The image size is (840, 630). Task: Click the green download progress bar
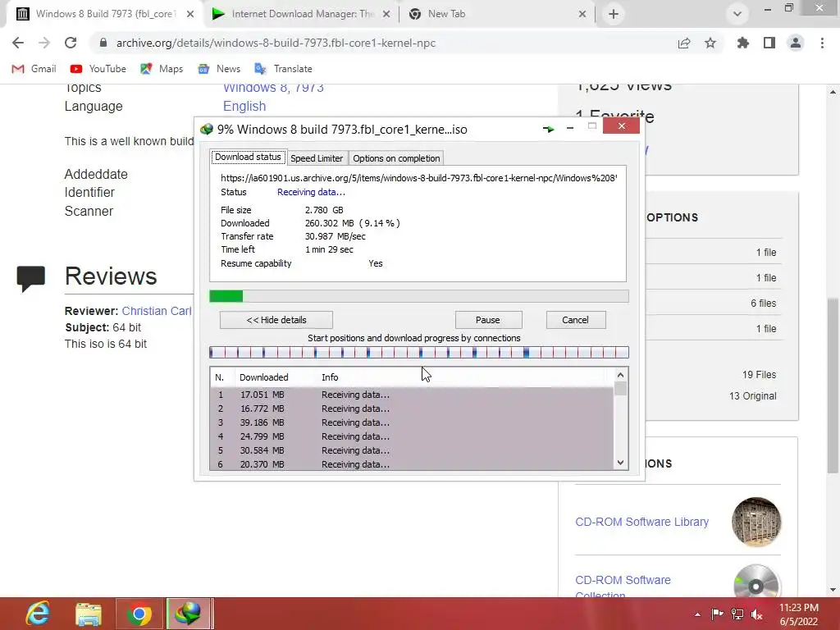(419, 296)
